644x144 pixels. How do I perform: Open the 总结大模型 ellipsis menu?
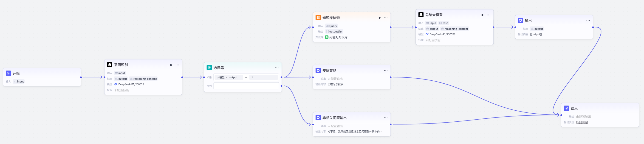click(489, 15)
